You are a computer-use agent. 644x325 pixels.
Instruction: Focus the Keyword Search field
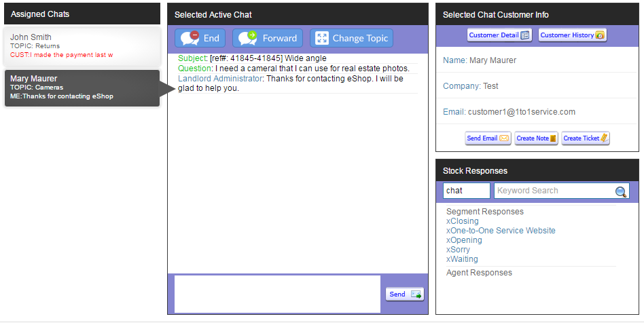point(554,191)
